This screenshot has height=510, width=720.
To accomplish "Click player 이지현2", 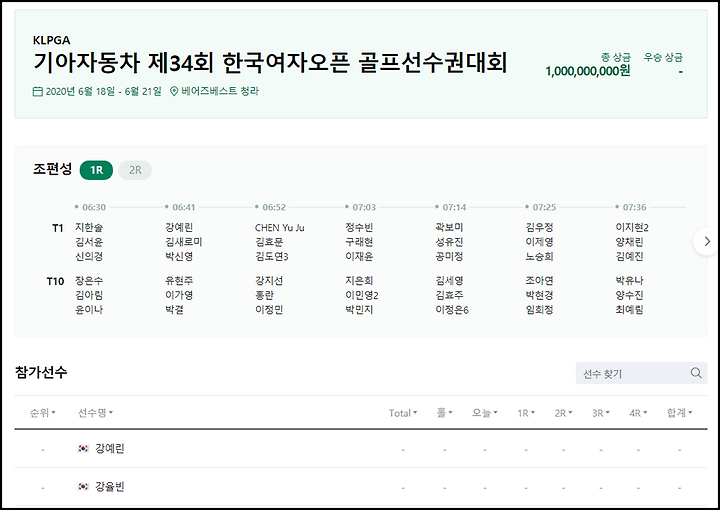I will coord(632,227).
